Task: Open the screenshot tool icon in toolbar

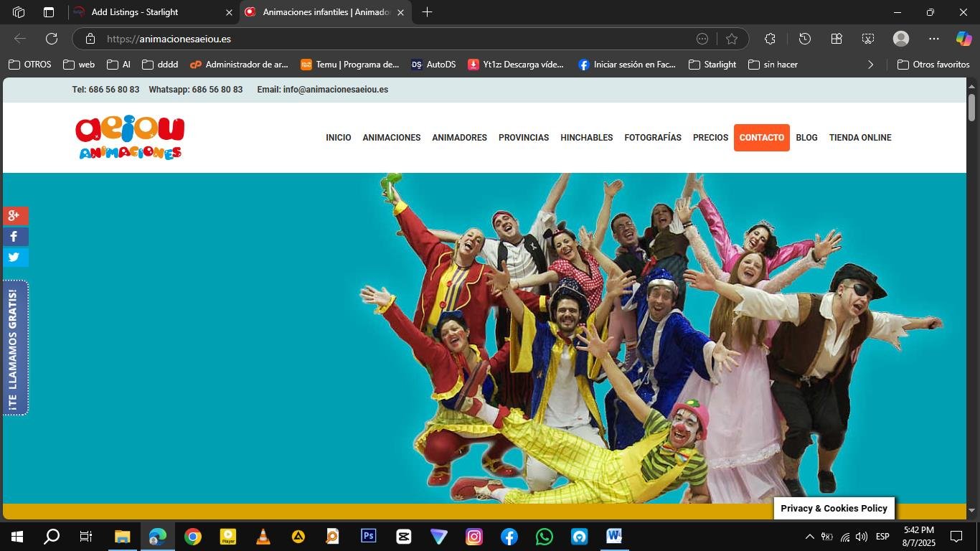Action: tap(868, 39)
